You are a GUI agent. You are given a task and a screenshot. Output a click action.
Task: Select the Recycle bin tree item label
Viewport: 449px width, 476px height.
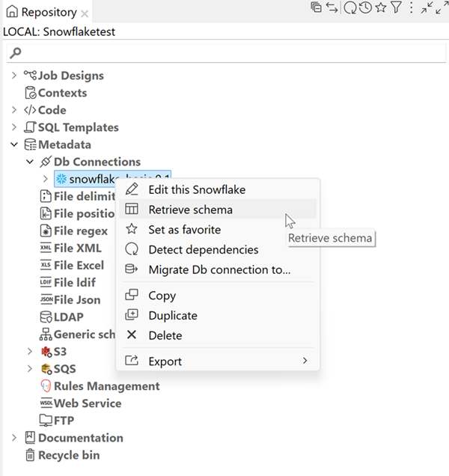(x=69, y=455)
